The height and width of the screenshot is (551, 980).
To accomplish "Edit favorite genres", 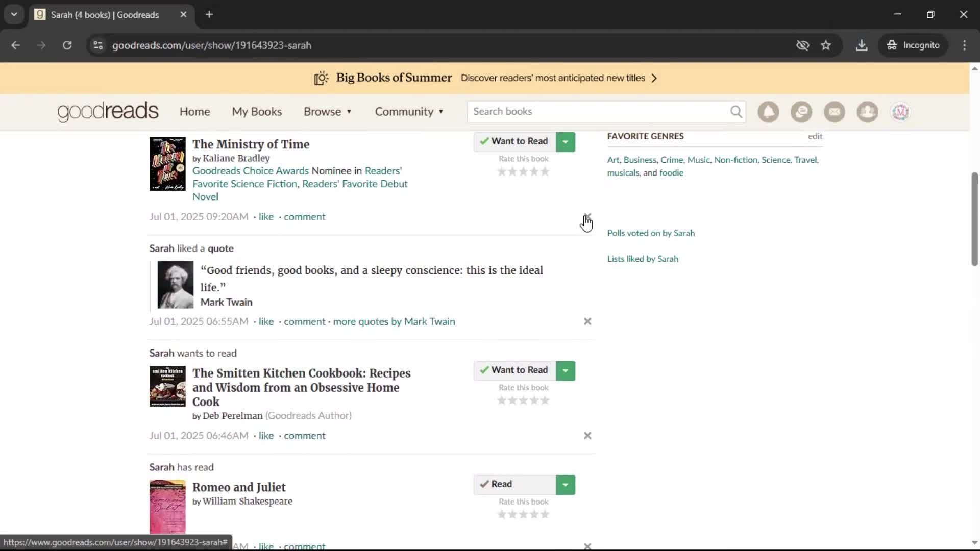I will [x=815, y=136].
